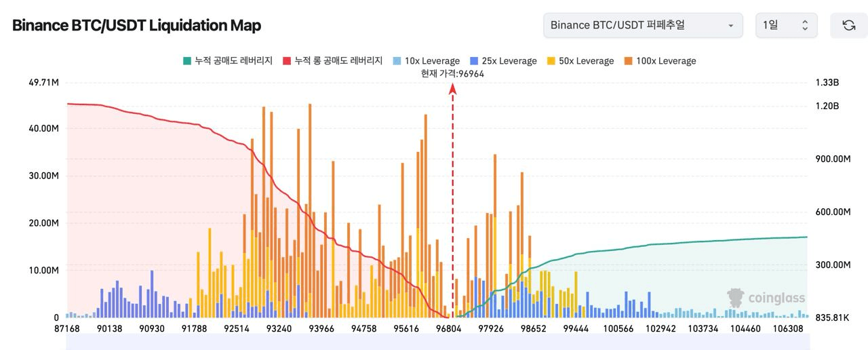868x350 pixels.
Task: Click x-axis label 102942
Action: [660, 328]
